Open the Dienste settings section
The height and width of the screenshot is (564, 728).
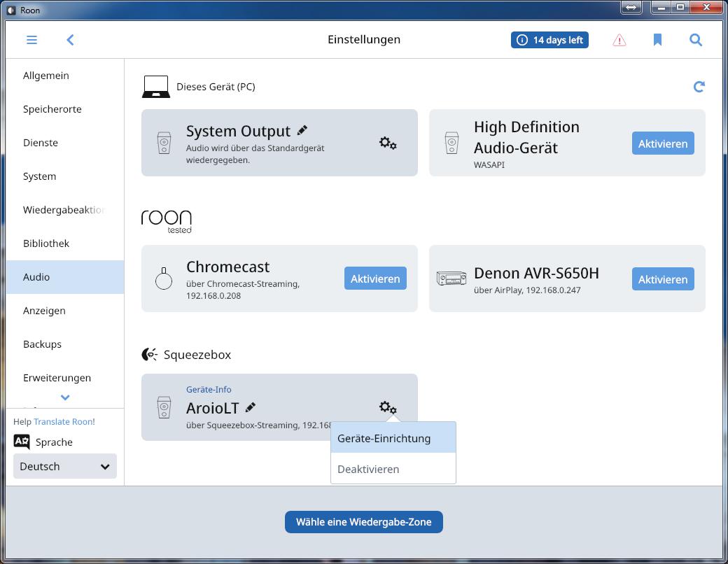click(x=65, y=143)
